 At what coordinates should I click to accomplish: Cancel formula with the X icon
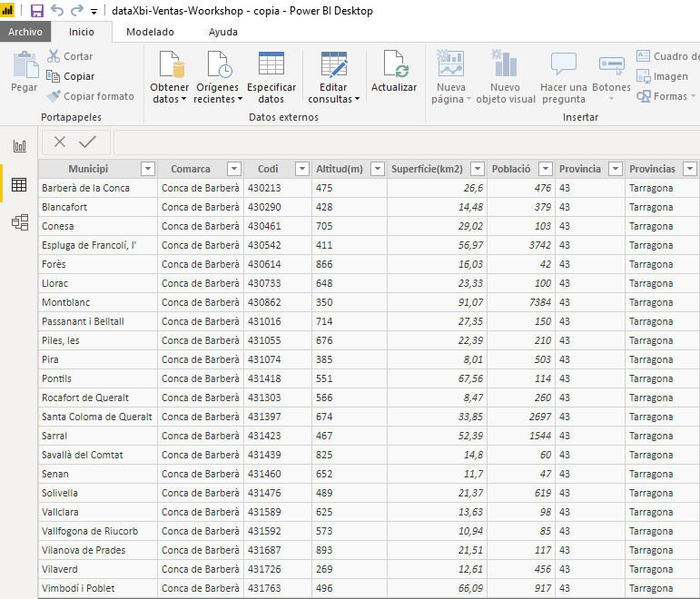(60, 142)
